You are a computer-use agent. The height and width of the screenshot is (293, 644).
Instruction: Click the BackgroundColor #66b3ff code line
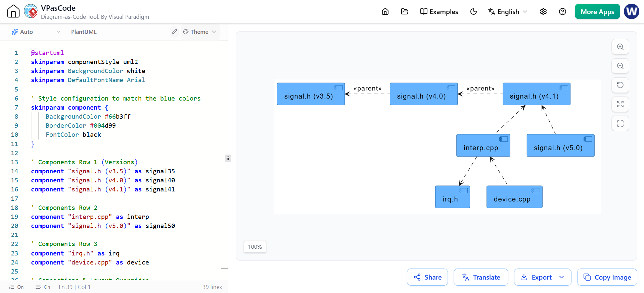point(88,117)
